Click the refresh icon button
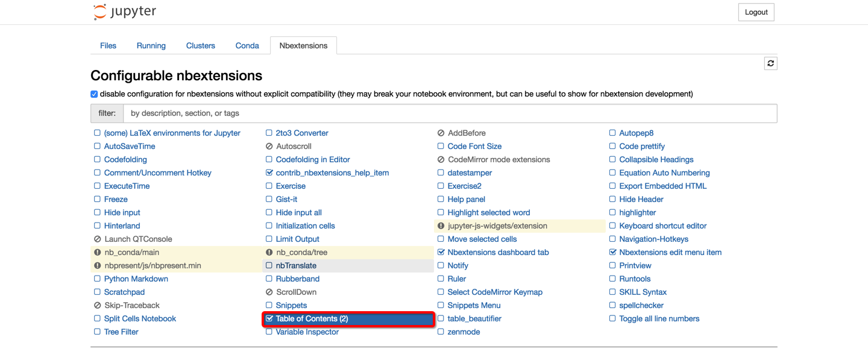 coord(770,63)
